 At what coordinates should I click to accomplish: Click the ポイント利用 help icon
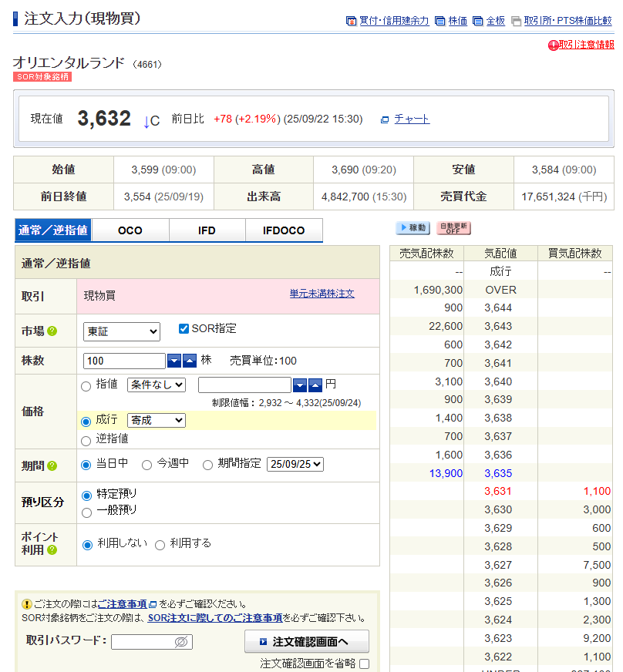(52, 550)
